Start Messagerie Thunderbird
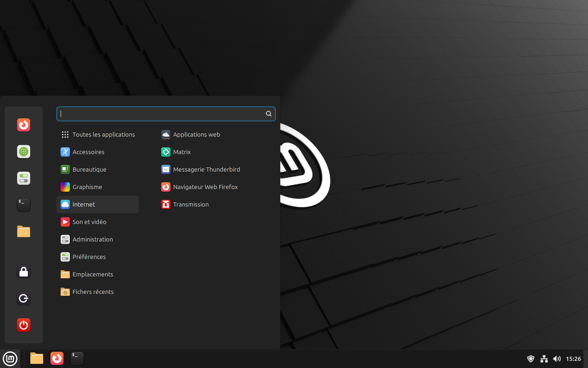The image size is (588, 368). tap(206, 169)
